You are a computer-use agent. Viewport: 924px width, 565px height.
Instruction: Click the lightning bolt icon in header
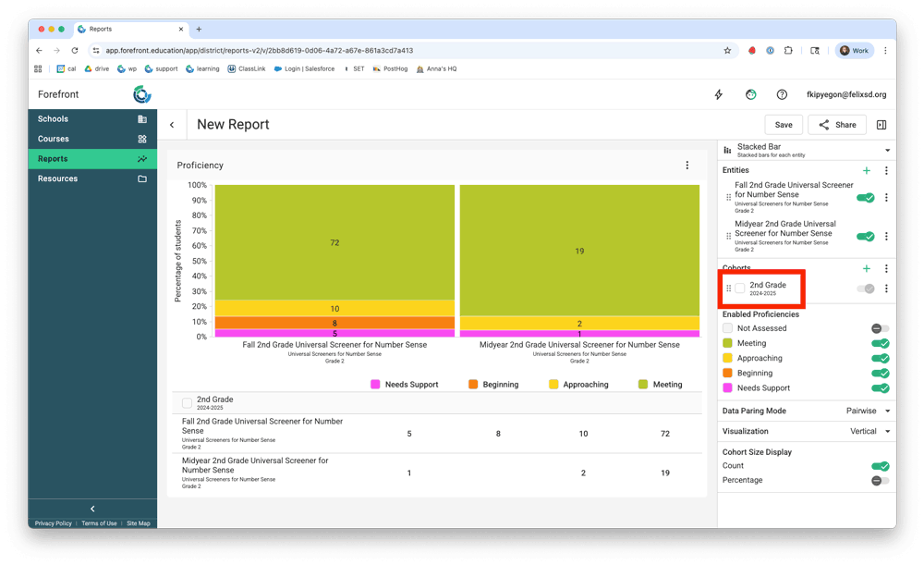pos(719,94)
